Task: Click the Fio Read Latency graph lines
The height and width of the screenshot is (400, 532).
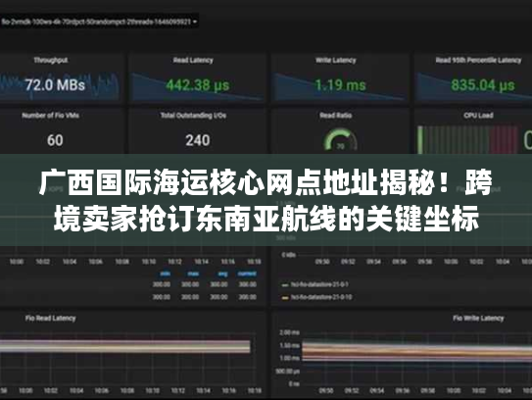Action: pos(124,347)
